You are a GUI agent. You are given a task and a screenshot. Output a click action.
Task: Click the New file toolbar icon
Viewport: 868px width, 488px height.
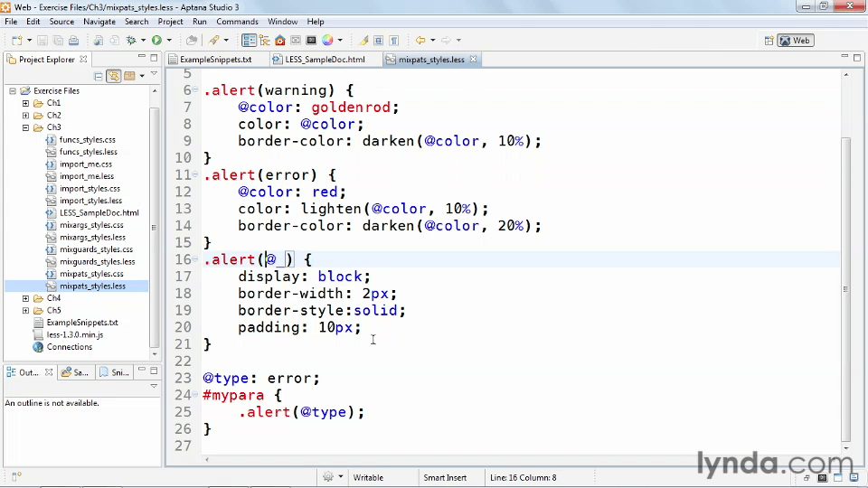pos(17,41)
